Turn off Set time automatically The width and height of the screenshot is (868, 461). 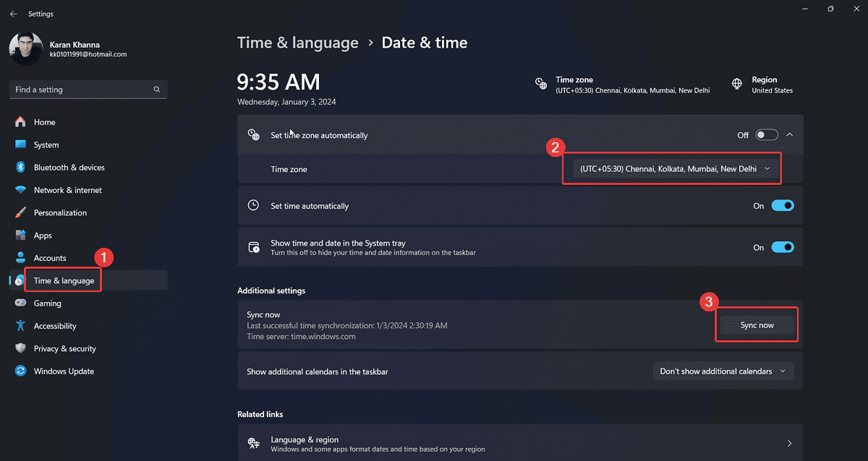(783, 206)
